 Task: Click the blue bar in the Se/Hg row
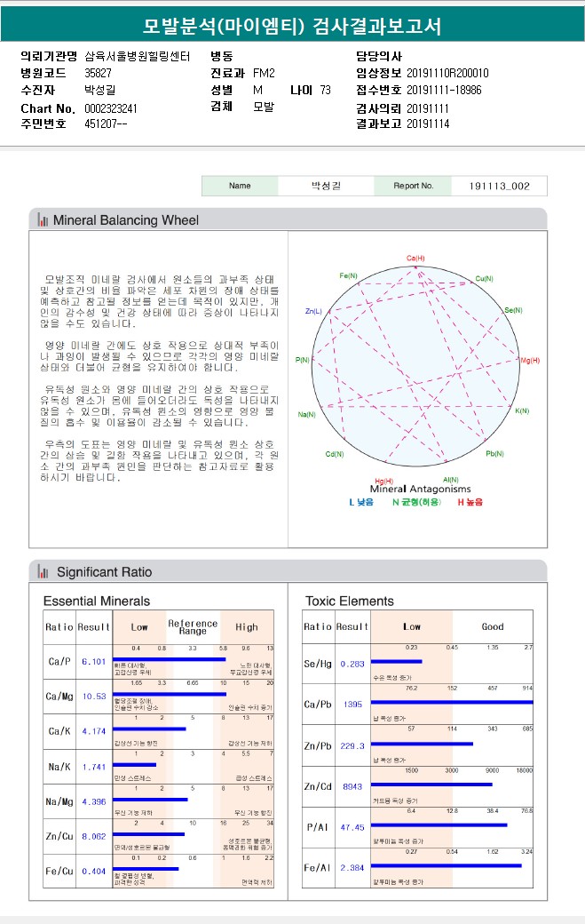pos(397,662)
